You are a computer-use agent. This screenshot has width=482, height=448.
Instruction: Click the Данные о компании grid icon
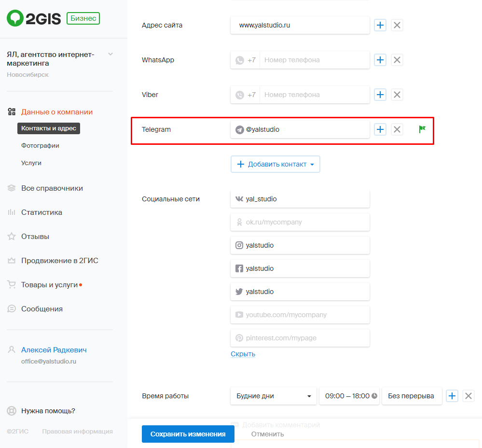12,112
